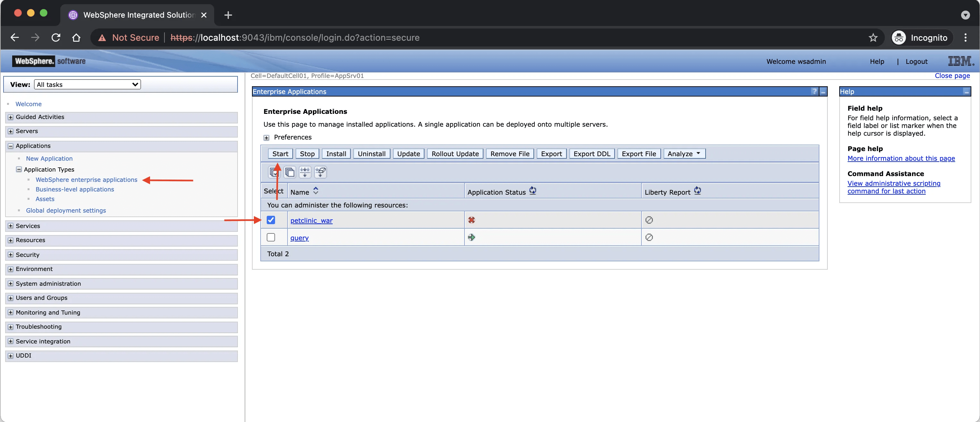This screenshot has height=422, width=980.
Task: Expand the Resources navigation group
Action: click(11, 240)
